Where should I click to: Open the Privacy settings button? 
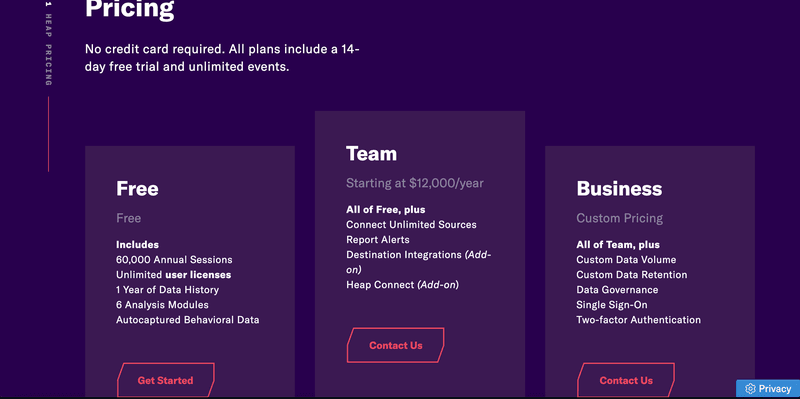tap(768, 389)
